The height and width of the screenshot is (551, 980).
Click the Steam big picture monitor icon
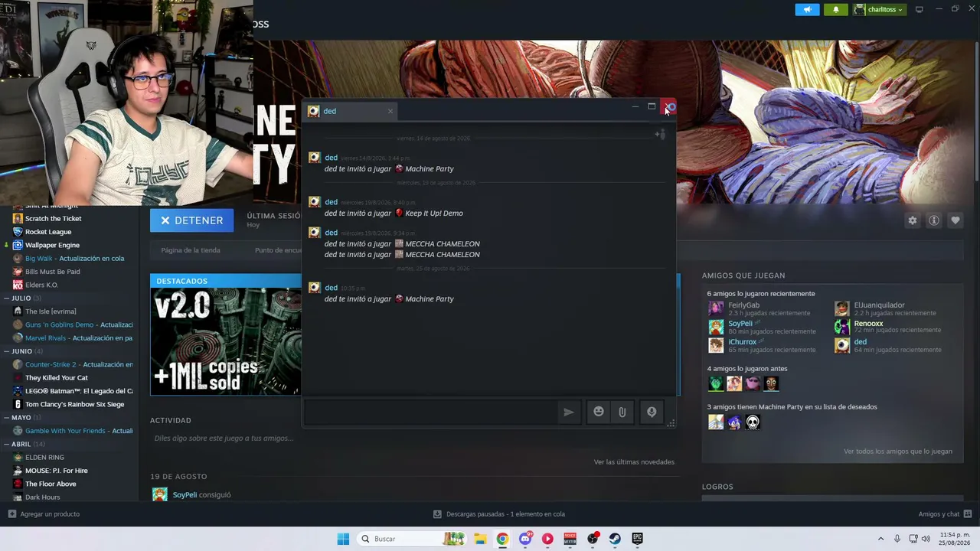click(920, 9)
